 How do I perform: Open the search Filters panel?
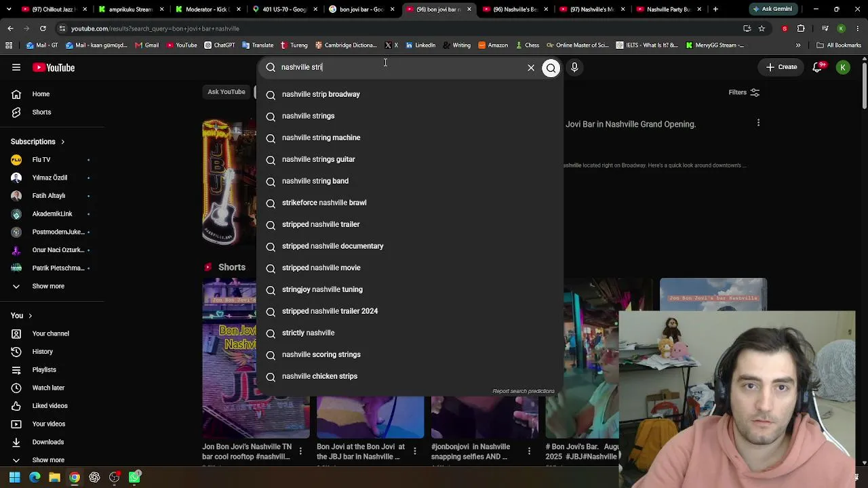(744, 92)
